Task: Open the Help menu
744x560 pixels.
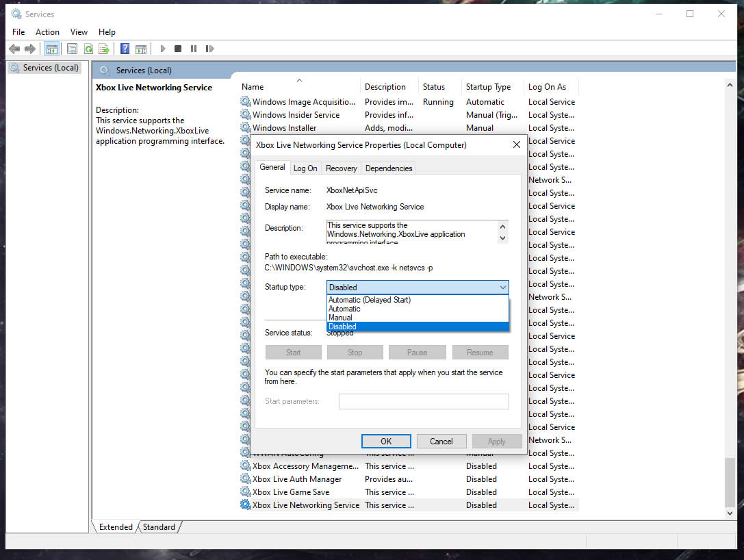Action: click(x=107, y=31)
